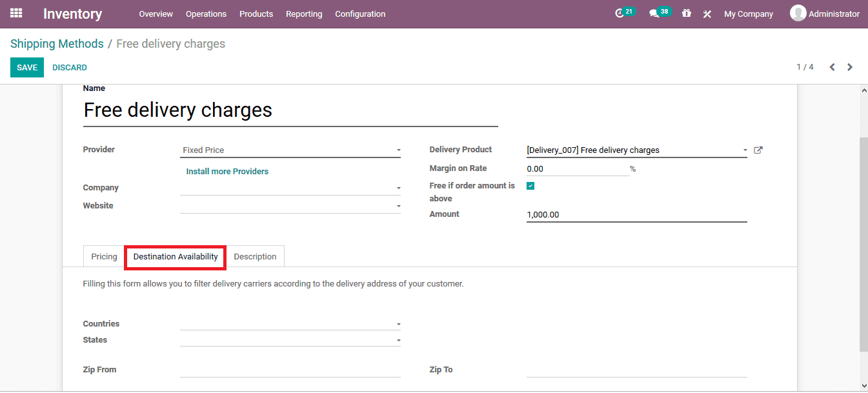The height and width of the screenshot is (393, 868).
Task: Open the My Company switcher
Action: (x=749, y=14)
